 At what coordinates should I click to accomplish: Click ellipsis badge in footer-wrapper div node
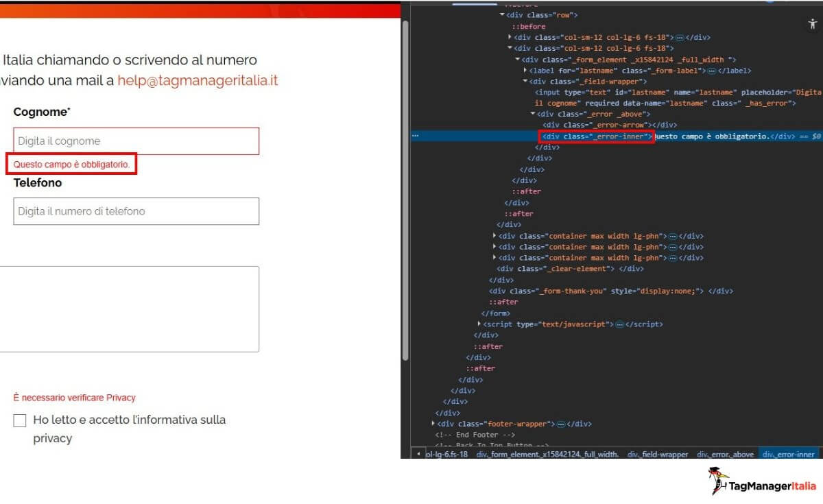561,424
